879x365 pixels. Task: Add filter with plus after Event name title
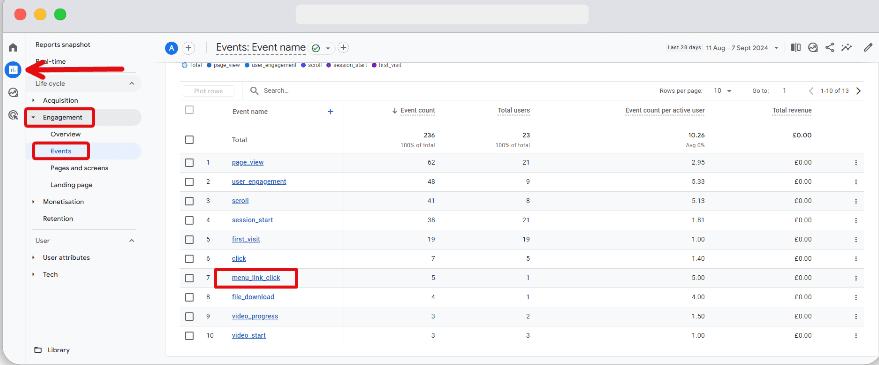point(344,48)
